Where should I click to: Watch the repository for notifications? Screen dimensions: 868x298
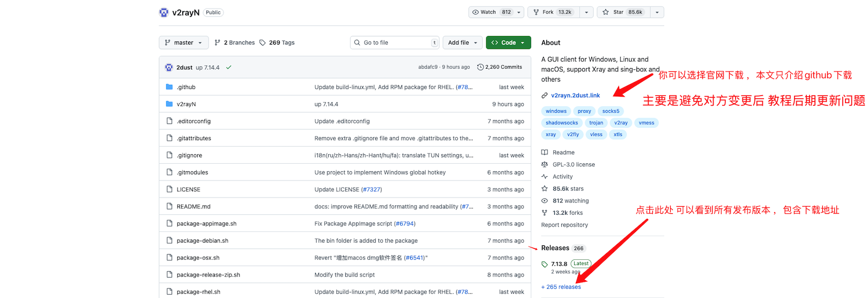coord(492,12)
